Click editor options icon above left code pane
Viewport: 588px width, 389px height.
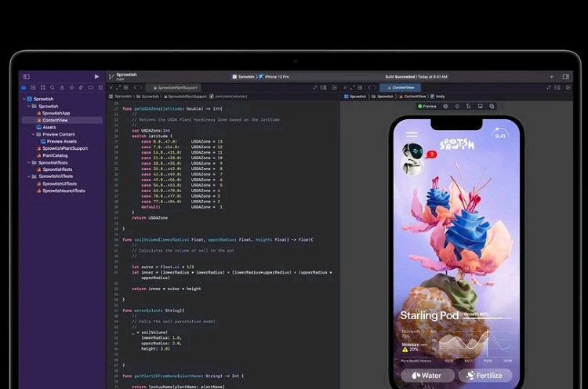click(324, 88)
